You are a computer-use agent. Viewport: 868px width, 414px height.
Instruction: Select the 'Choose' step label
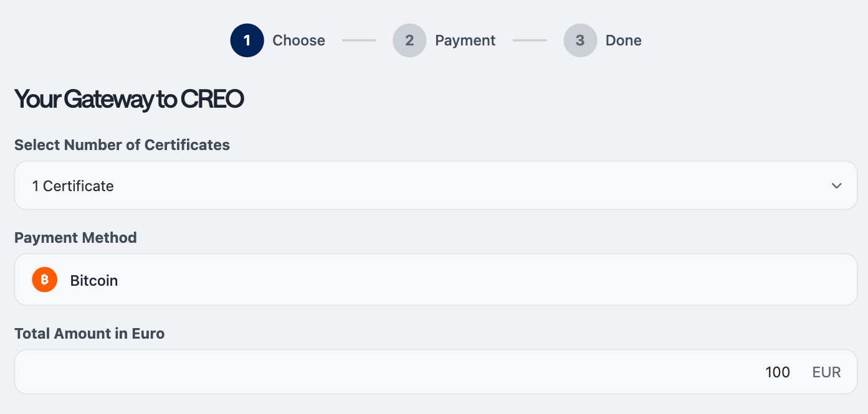[298, 40]
